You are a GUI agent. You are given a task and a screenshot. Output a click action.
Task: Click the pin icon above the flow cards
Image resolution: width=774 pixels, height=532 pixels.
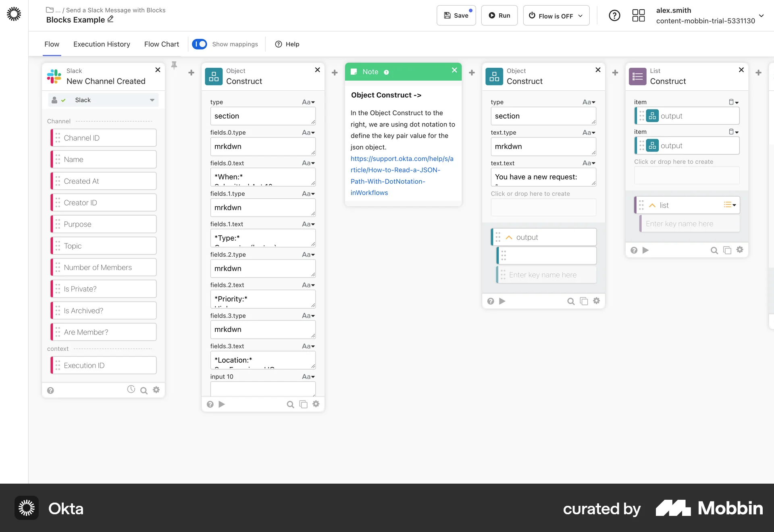click(x=174, y=65)
